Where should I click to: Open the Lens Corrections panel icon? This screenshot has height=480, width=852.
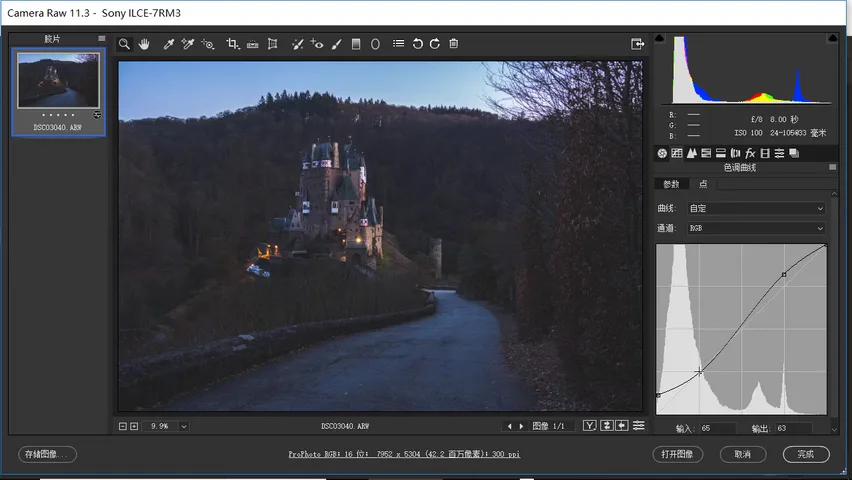735,153
